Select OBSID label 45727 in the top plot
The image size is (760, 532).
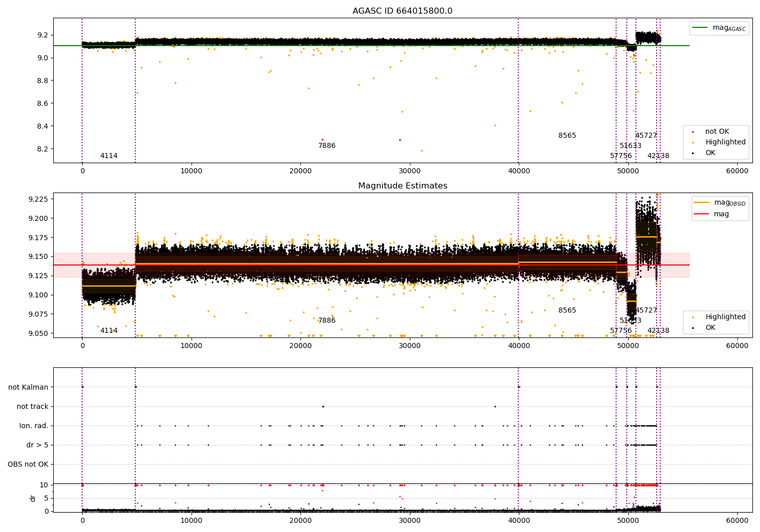(x=646, y=136)
